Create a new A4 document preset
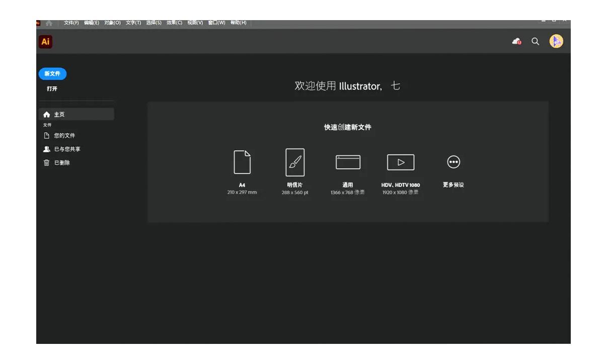Screen dimensions: 607x364 [x=242, y=162]
